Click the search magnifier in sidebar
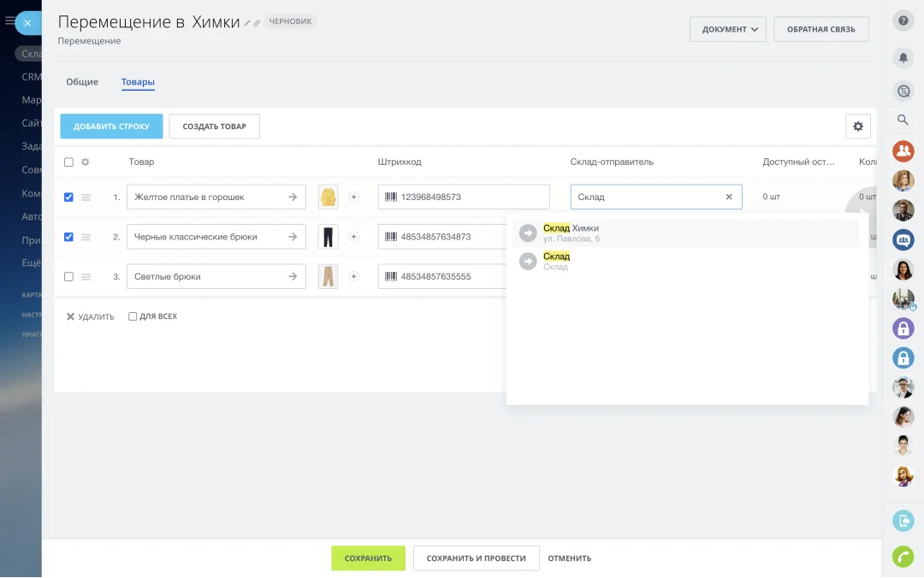Viewport: 924px width, 578px height. point(903,120)
